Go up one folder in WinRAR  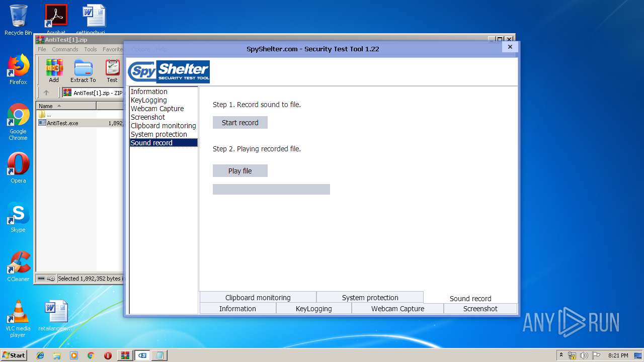[x=46, y=93]
